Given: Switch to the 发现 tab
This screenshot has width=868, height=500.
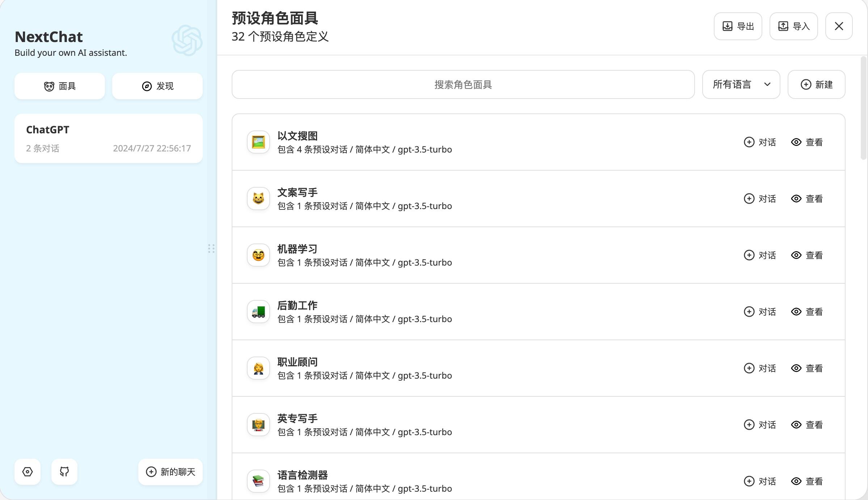Looking at the screenshot, I should (157, 86).
